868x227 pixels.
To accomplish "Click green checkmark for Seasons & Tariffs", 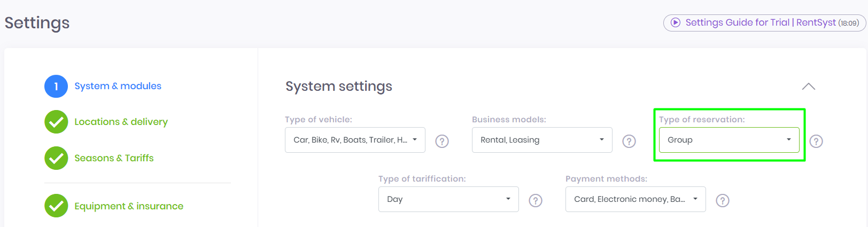I will [56, 158].
